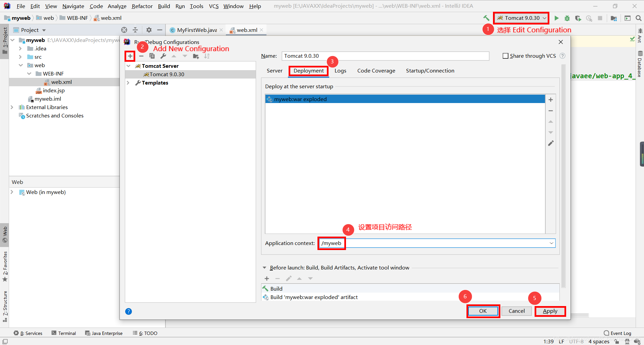Click the Application context field
This screenshot has width=644, height=345.
pyautogui.click(x=437, y=243)
